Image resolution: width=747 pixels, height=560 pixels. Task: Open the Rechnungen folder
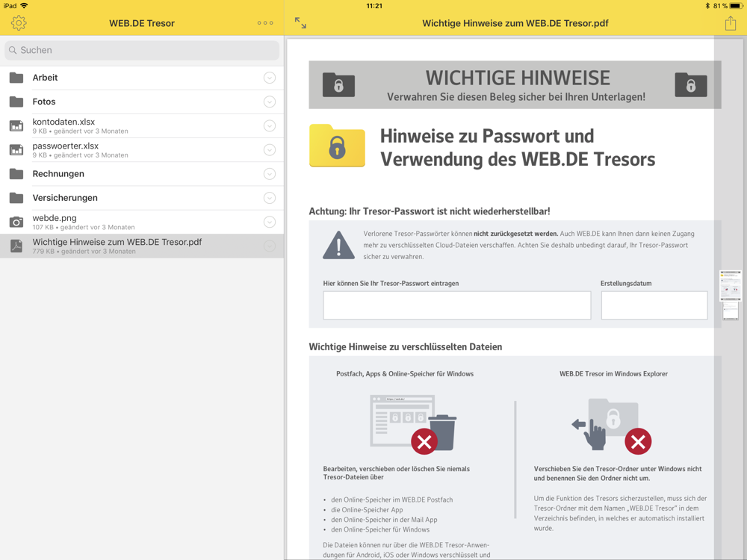[142, 174]
